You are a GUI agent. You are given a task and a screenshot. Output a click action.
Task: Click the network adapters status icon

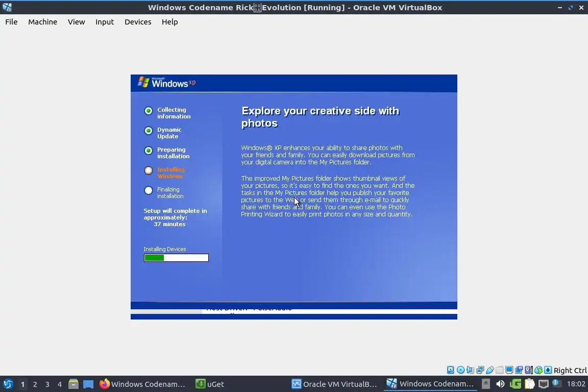tap(480, 370)
